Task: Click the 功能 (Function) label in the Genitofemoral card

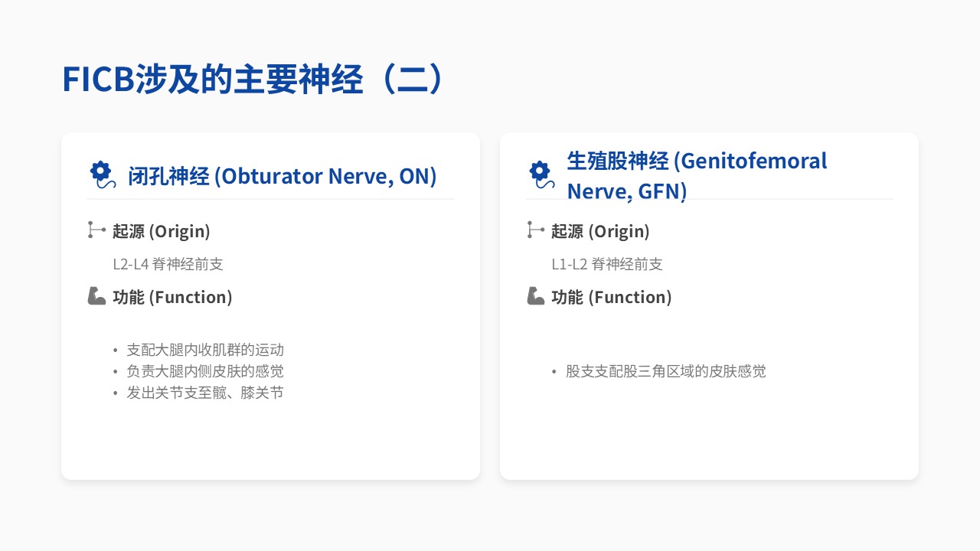Action: click(612, 297)
